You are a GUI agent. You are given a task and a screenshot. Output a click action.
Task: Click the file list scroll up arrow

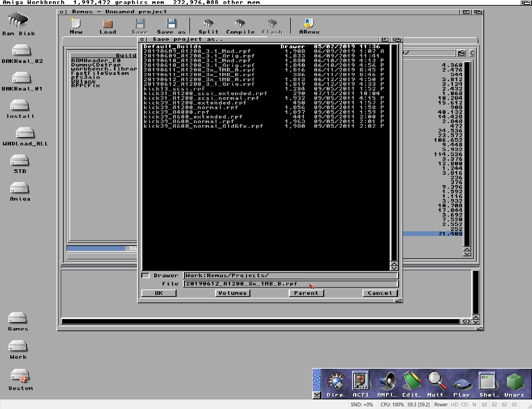coord(394,264)
